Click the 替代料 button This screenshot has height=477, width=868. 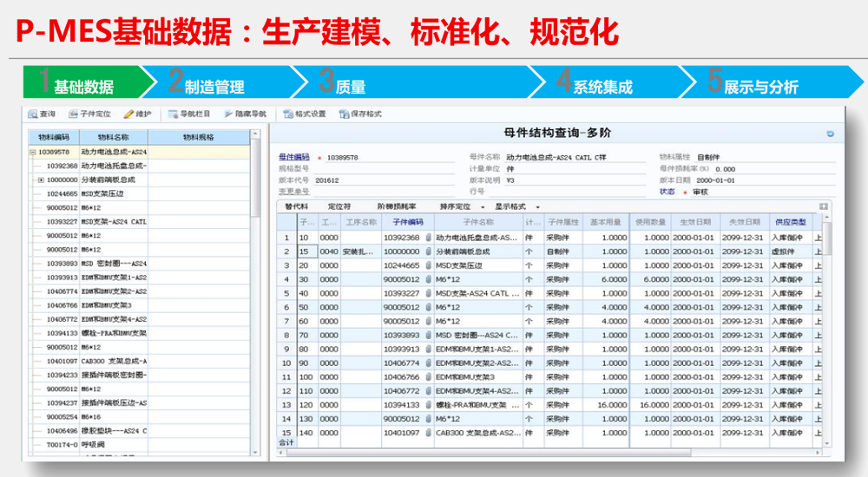pyautogui.click(x=297, y=206)
